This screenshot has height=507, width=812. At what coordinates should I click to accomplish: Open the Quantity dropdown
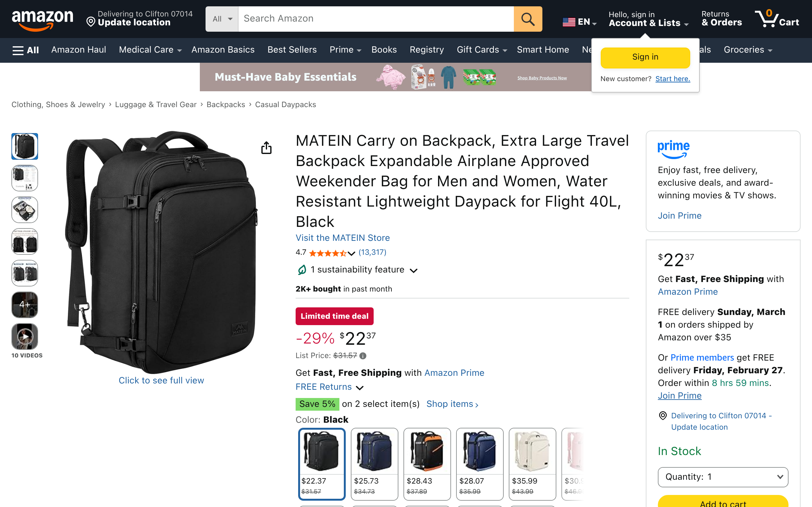pos(723,477)
